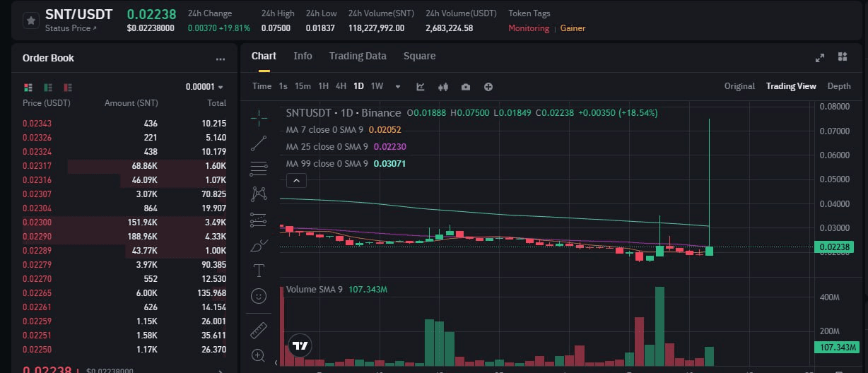Open order book decimal precision 0.00001 dropdown
The image size is (868, 373).
coord(204,87)
